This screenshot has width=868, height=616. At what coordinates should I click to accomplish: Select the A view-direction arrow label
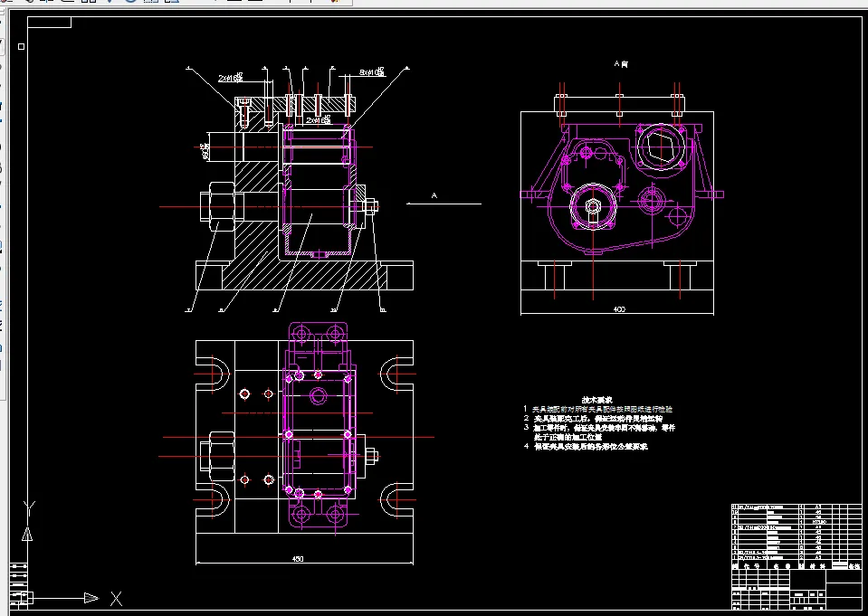point(434,195)
